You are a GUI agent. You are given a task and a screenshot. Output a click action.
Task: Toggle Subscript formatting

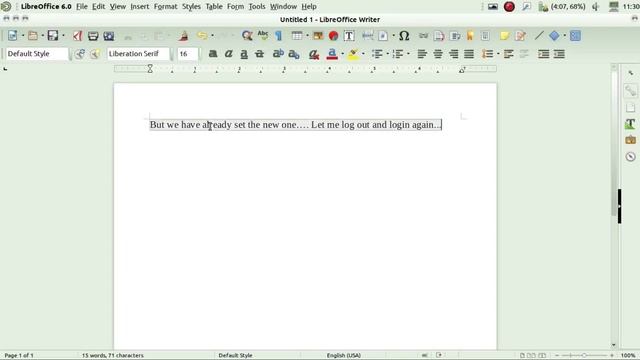(294, 54)
